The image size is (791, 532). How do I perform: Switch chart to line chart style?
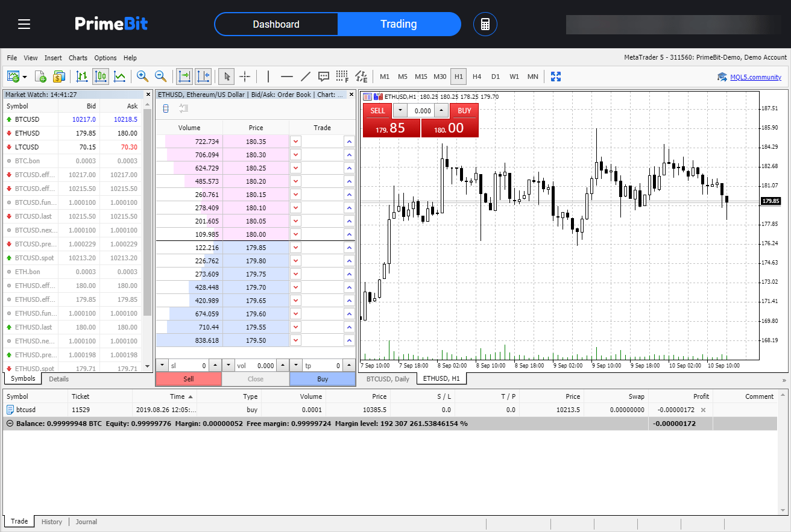(x=119, y=77)
